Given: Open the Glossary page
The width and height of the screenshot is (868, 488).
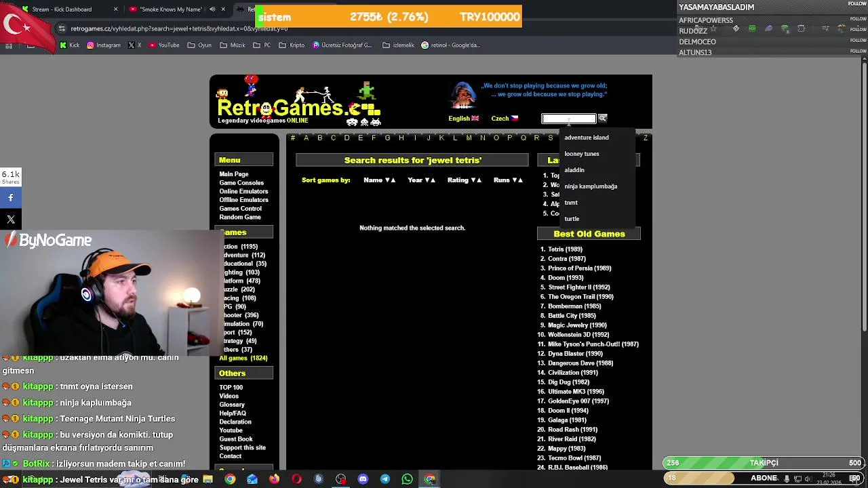Looking at the screenshot, I should 232,405.
